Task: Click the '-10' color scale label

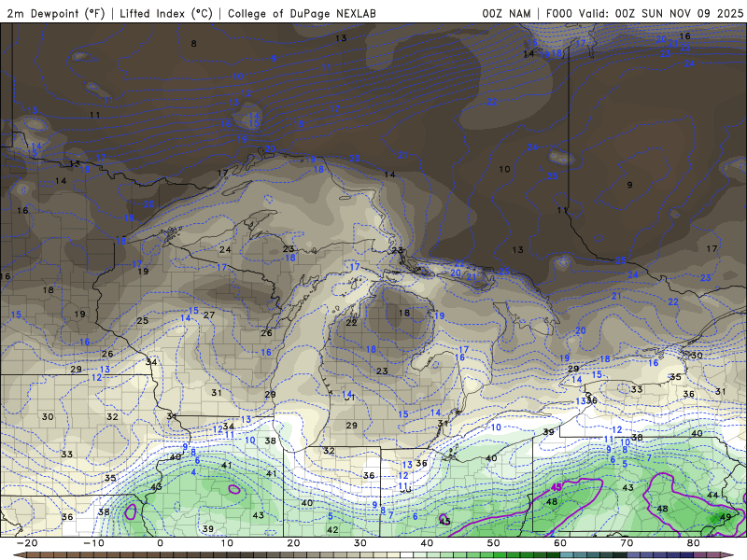Action: pyautogui.click(x=93, y=543)
